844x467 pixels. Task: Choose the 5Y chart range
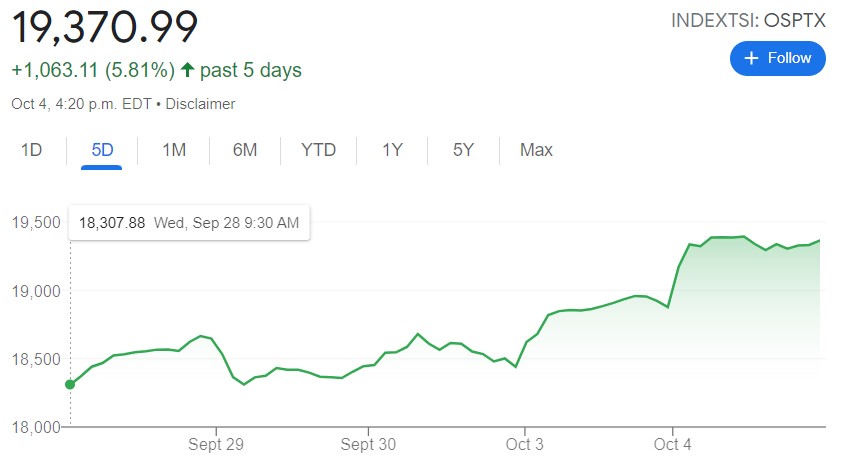click(x=463, y=150)
